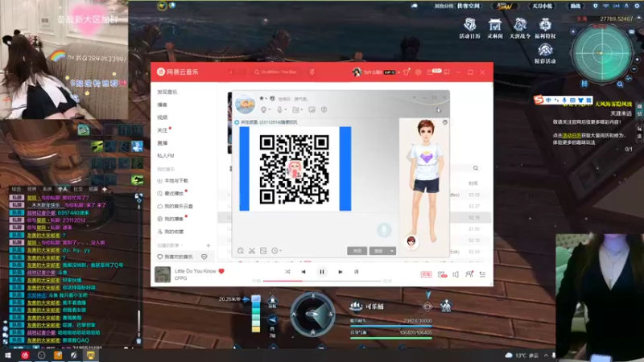
Task: Open 活动日历 icon in game top bar
Action: click(469, 28)
